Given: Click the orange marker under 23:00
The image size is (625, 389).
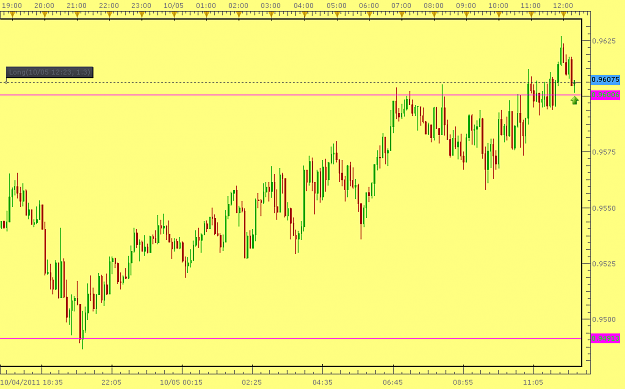Looking at the screenshot, I should click(142, 15).
